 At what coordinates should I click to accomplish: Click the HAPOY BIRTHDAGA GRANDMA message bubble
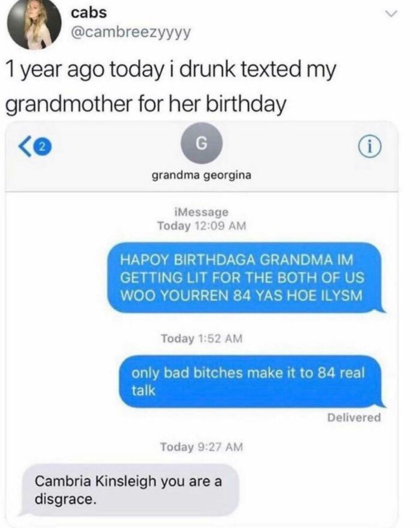pos(246,278)
